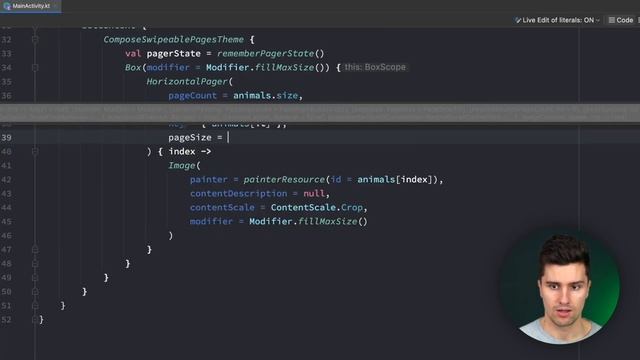
Task: Click the pageCount parameter name
Action: [x=193, y=96]
